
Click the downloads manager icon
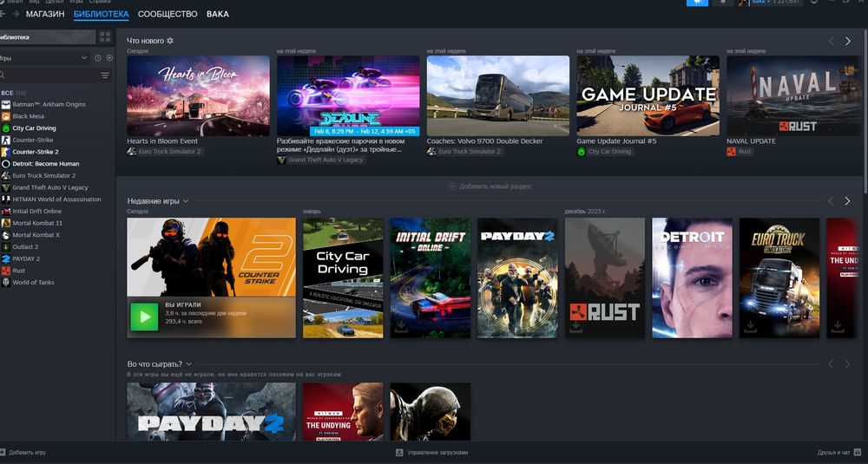pos(399,453)
